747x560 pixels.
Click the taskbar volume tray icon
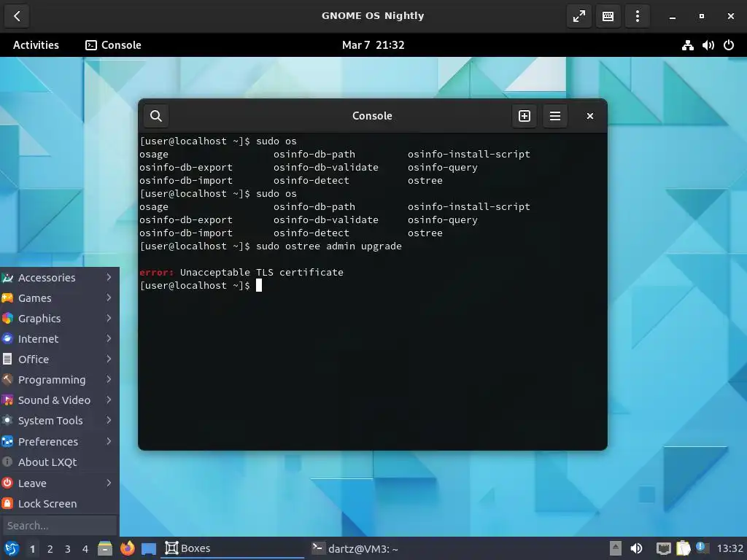[636, 548]
